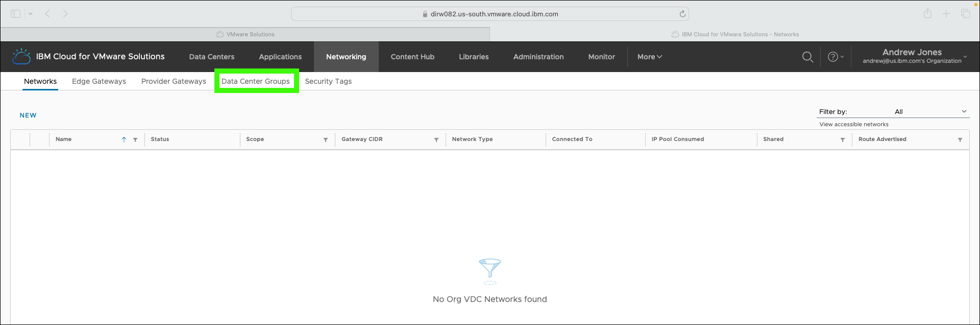
Task: Click the 'View accessible networks' text
Action: 854,124
